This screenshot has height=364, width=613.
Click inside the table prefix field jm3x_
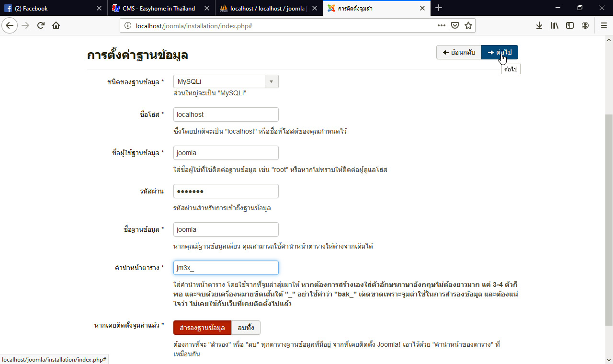coord(226,268)
